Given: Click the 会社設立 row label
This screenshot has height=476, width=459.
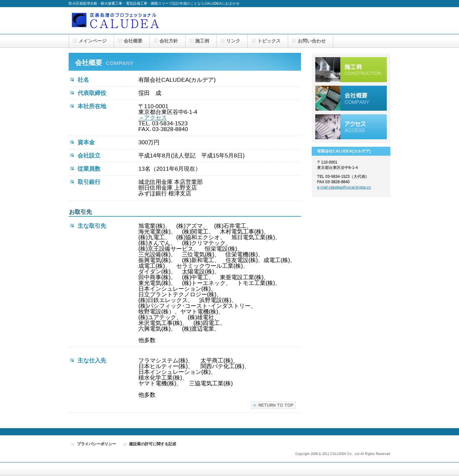Looking at the screenshot, I should click(89, 156).
